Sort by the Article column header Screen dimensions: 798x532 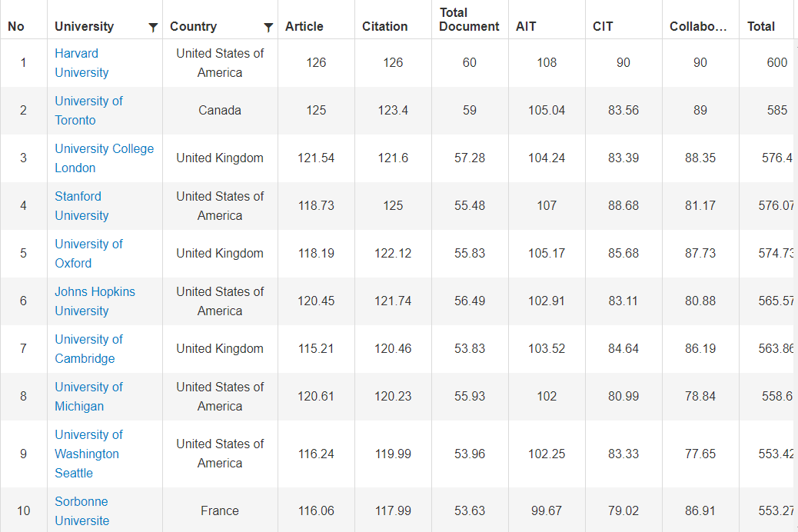[304, 26]
